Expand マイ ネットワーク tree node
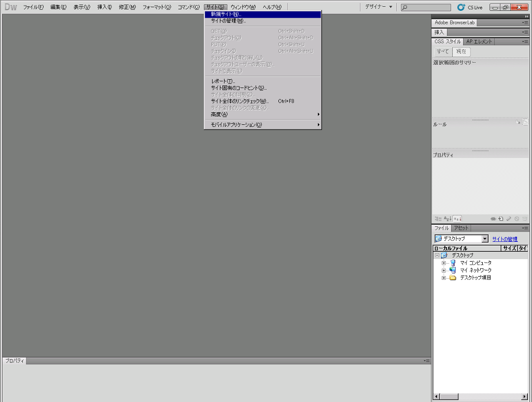Image resolution: width=532 pixels, height=402 pixels. pos(443,270)
